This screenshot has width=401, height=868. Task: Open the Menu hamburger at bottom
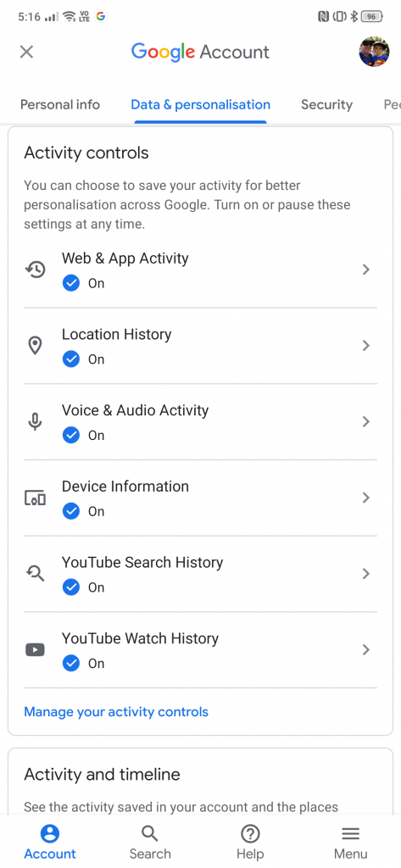click(351, 842)
